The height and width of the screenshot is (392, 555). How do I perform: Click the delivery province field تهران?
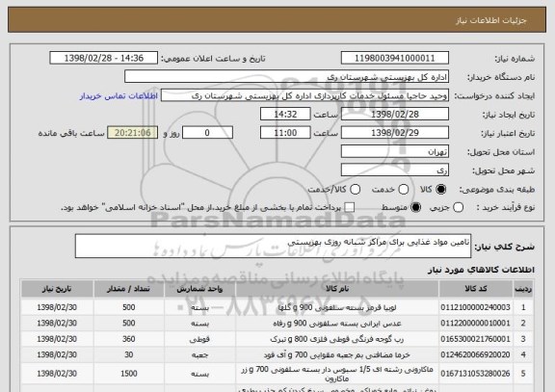click(395, 152)
